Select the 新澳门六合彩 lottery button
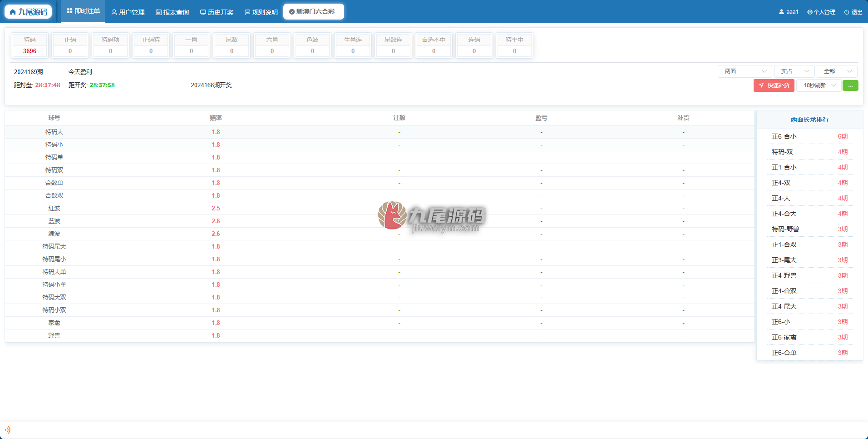The width and height of the screenshot is (868, 439). pyautogui.click(x=313, y=12)
